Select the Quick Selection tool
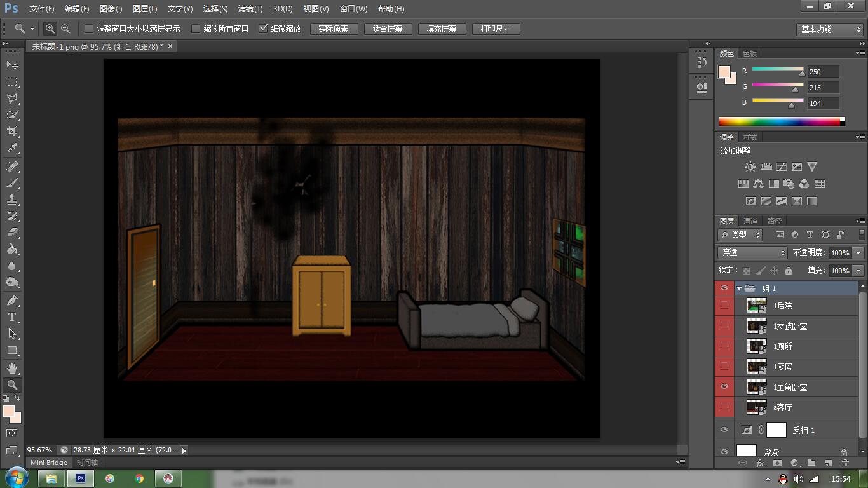Screen dimensions: 868x488 tap(12, 115)
